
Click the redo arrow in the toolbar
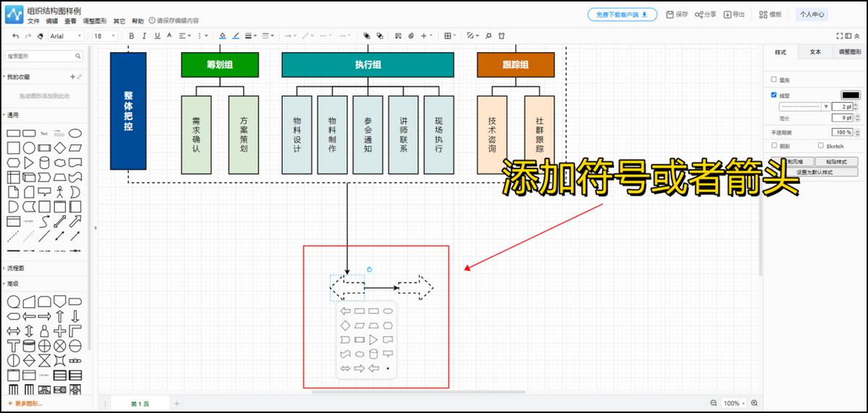pos(29,35)
